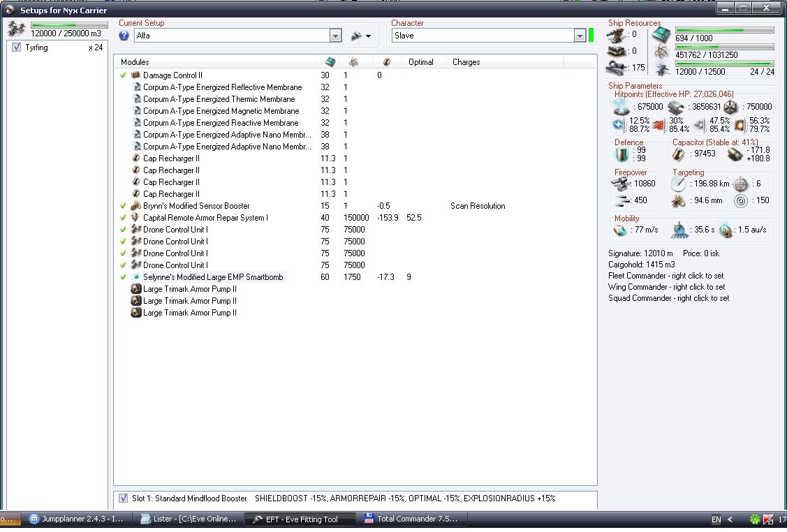Screen dimensions: 787x532
Task: Click Squad Commander right click to set
Action: (x=668, y=297)
